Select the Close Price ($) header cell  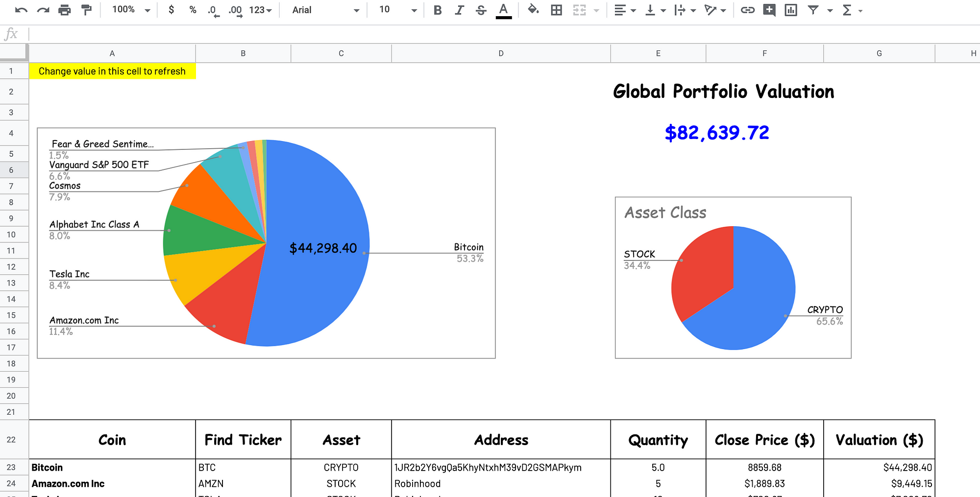764,440
